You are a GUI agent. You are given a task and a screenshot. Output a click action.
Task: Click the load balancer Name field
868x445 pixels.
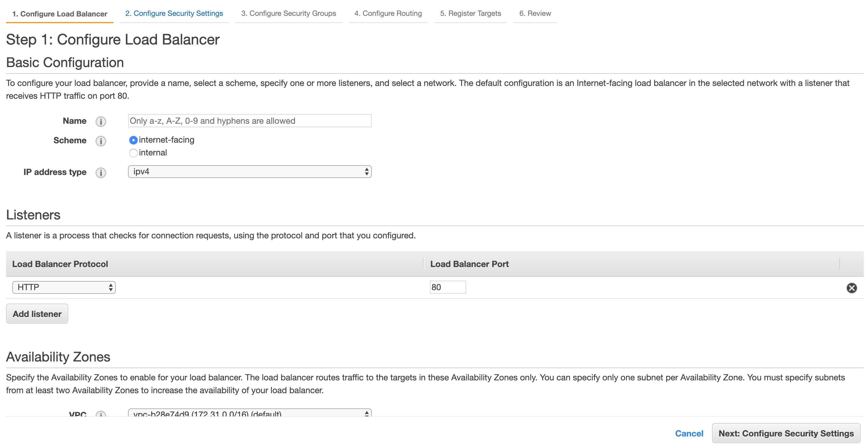[249, 121]
